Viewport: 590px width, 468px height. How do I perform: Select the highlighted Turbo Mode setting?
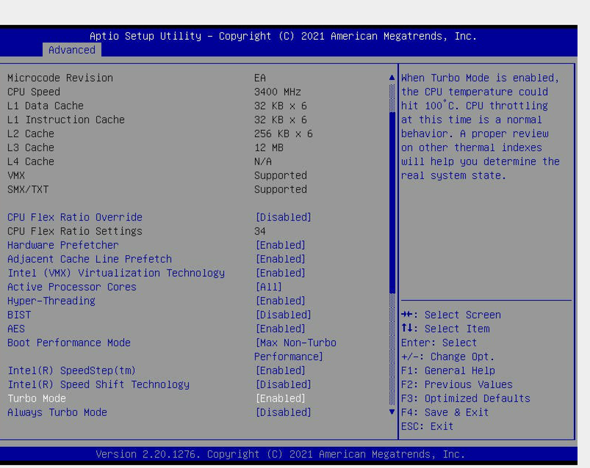click(37, 398)
